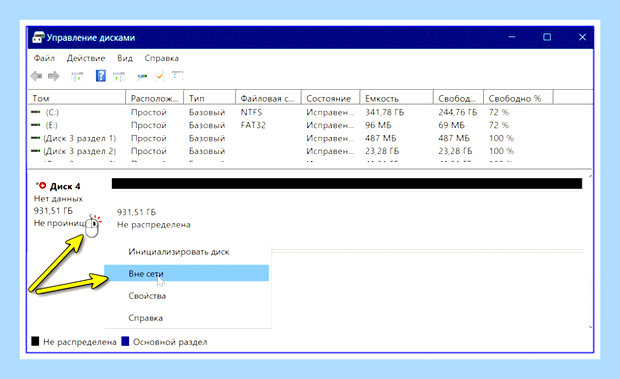Click the rescan disks toolbar icon
The height and width of the screenshot is (379, 620).
pos(142,76)
